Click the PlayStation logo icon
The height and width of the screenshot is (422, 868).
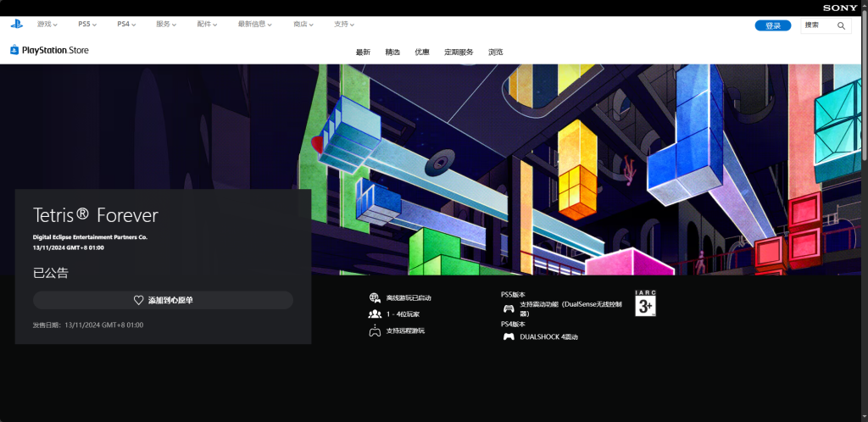pos(17,24)
